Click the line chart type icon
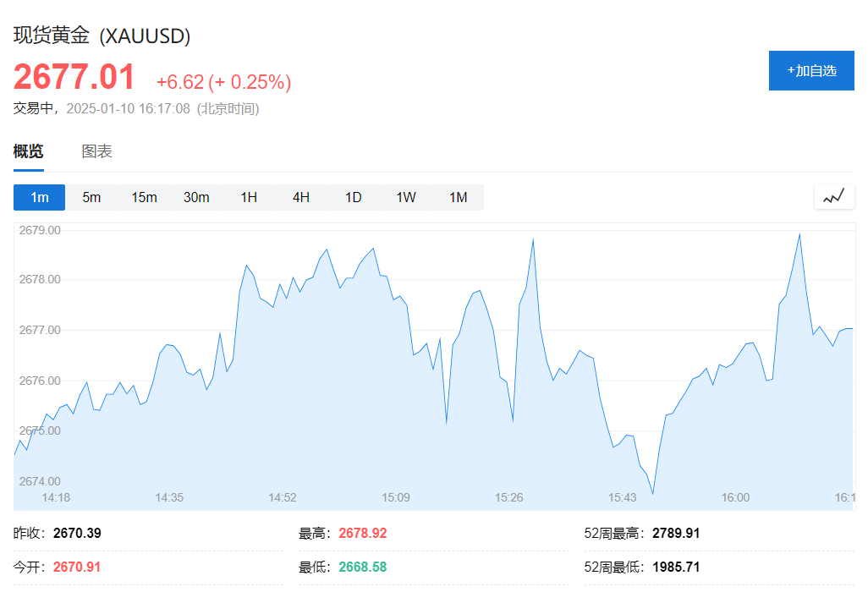Image resolution: width=868 pixels, height=592 pixels. point(834,197)
